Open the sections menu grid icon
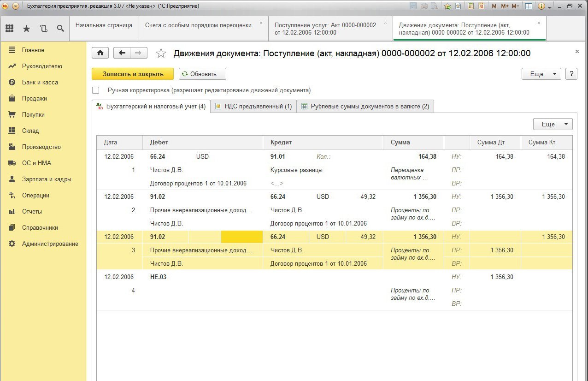Viewport: 588px width, 381px height. click(9, 29)
